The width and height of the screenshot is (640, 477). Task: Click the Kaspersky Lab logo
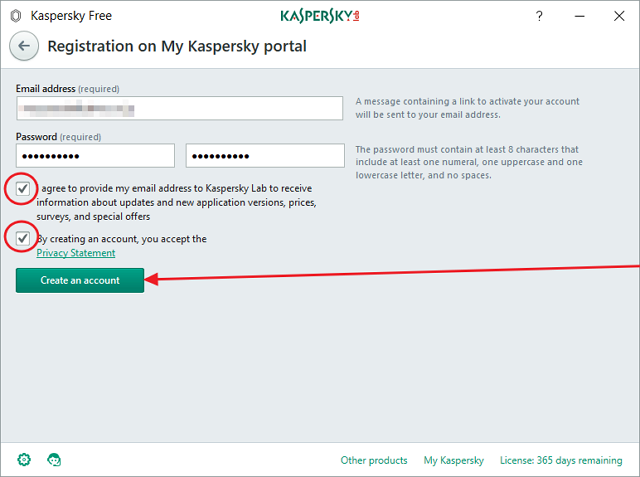point(319,16)
